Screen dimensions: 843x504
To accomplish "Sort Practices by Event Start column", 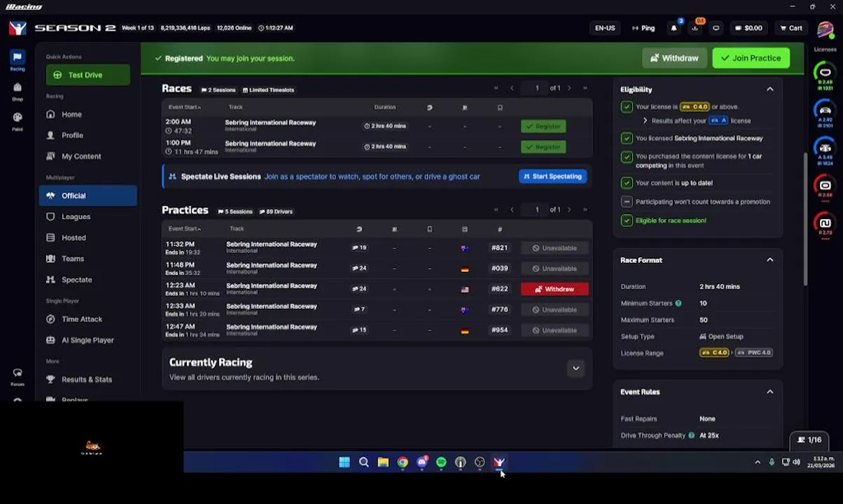I will tap(185, 229).
